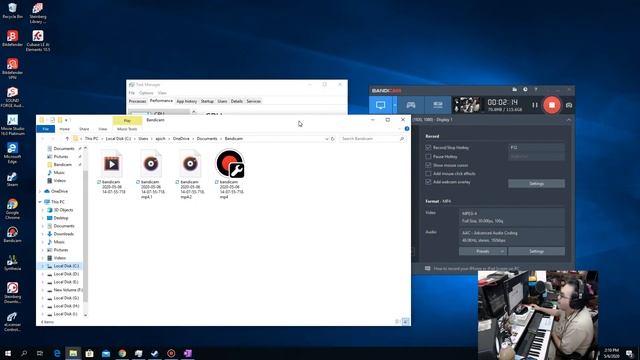Image resolution: width=640 pixels, height=360 pixels.
Task: Open Task Manager Options menu
Action: (x=146, y=93)
